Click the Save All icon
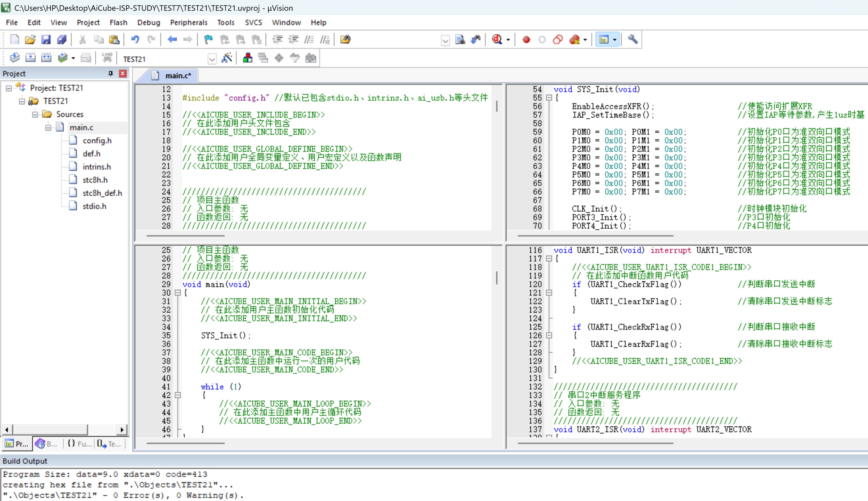The image size is (868, 501). 62,40
